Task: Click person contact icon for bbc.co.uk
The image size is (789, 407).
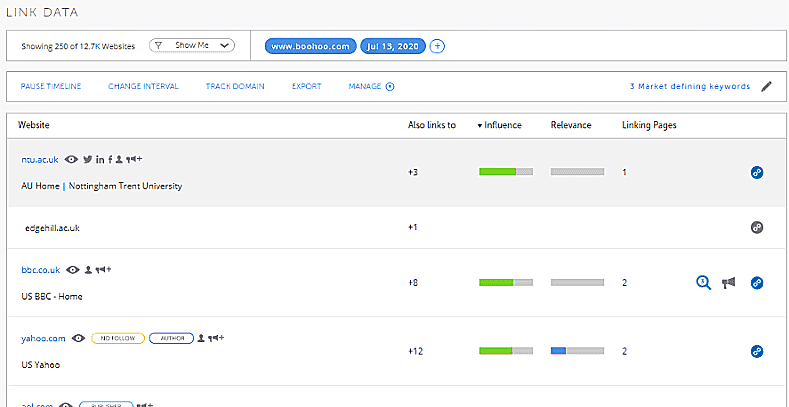Action: click(88, 270)
